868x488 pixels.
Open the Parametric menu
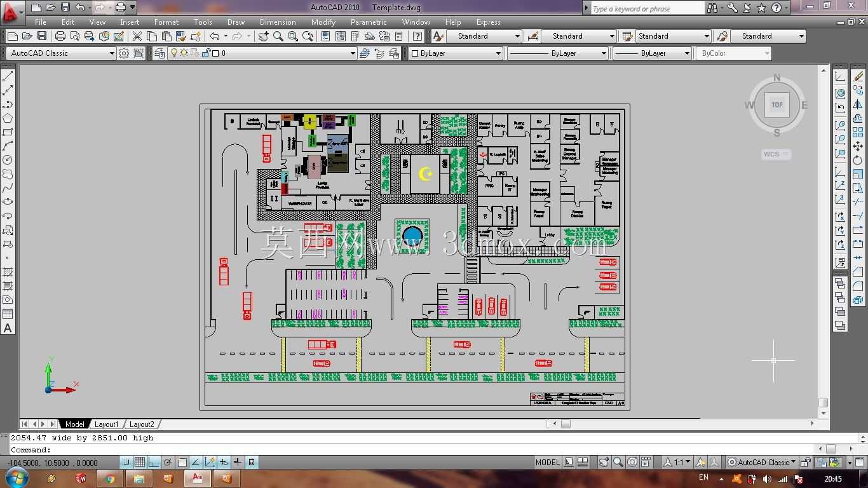(369, 22)
